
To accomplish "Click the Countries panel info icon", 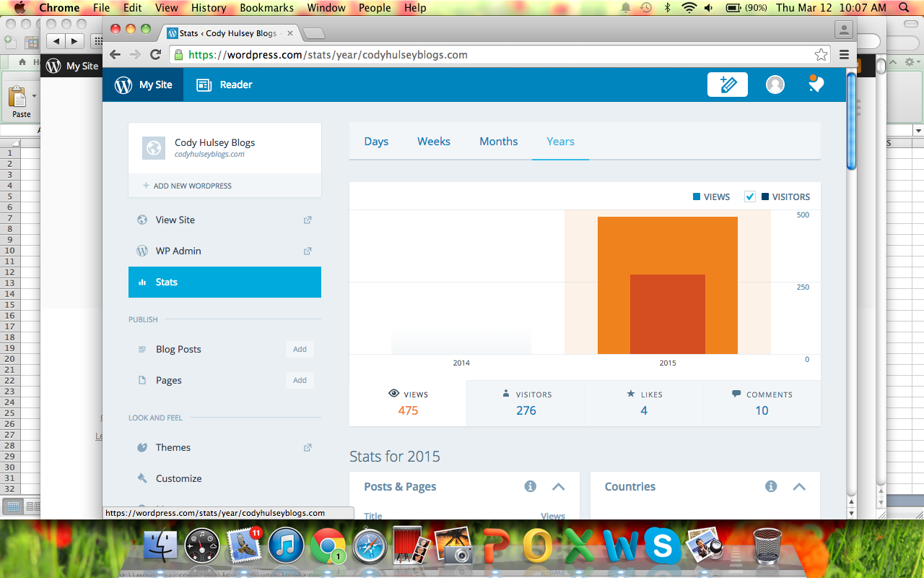I will (x=771, y=486).
